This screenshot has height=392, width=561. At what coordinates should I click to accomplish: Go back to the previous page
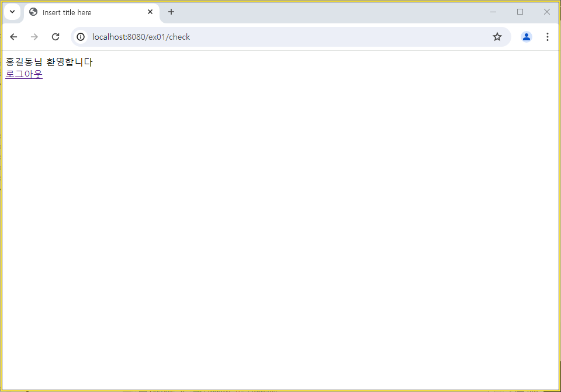[13, 37]
